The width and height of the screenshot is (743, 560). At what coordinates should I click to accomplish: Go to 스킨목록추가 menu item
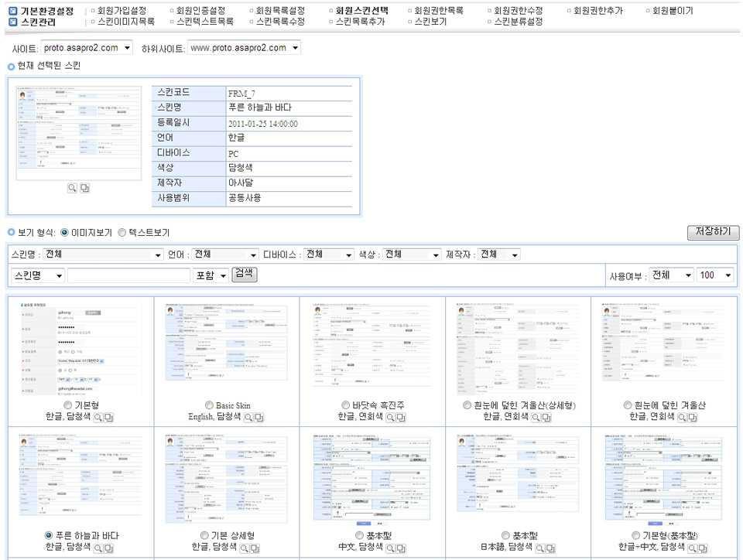360,22
